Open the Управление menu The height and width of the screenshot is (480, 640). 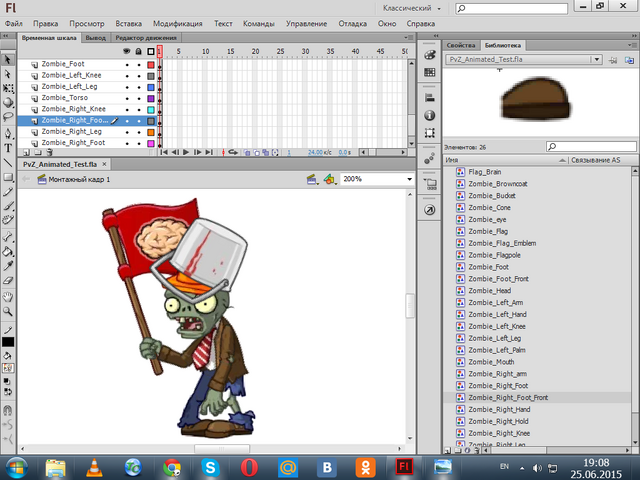pyautogui.click(x=306, y=24)
